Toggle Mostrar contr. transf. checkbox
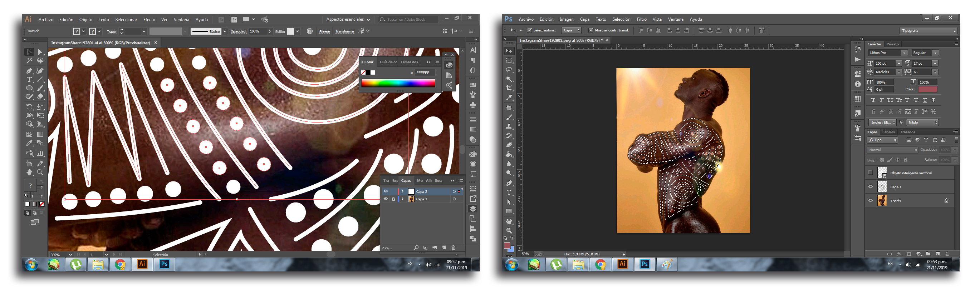This screenshot has height=290, width=980. click(x=591, y=30)
